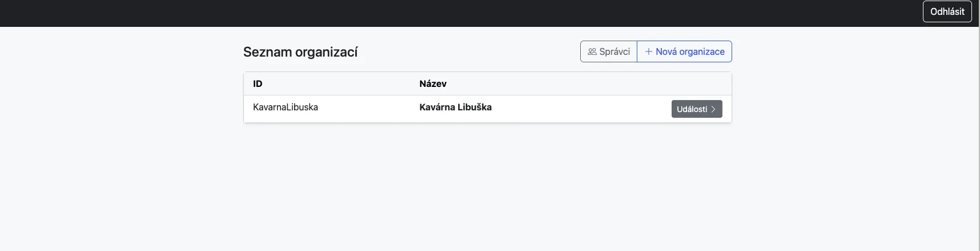Click the ID column header
The height and width of the screenshot is (251, 980).
pyautogui.click(x=258, y=83)
